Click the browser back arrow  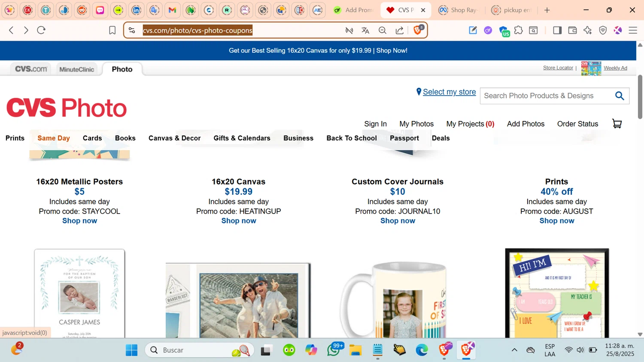(12, 30)
